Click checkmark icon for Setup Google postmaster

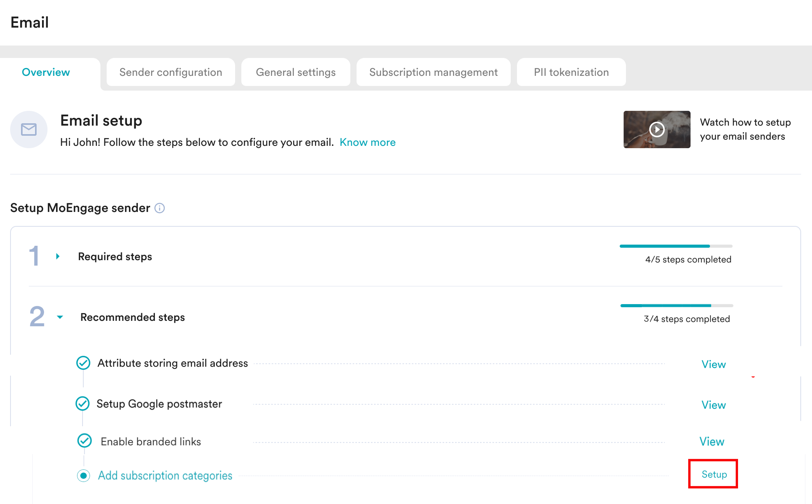coord(83,404)
